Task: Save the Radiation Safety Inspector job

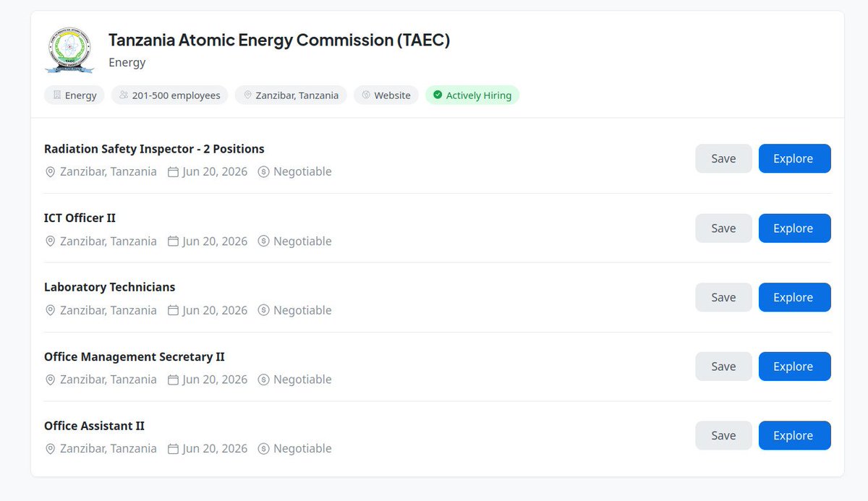Action: click(x=723, y=159)
